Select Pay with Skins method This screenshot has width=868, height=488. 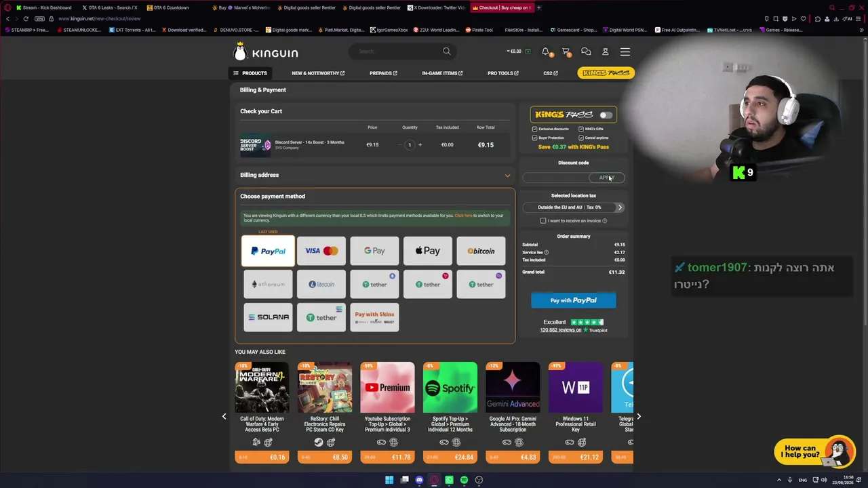[x=374, y=317]
